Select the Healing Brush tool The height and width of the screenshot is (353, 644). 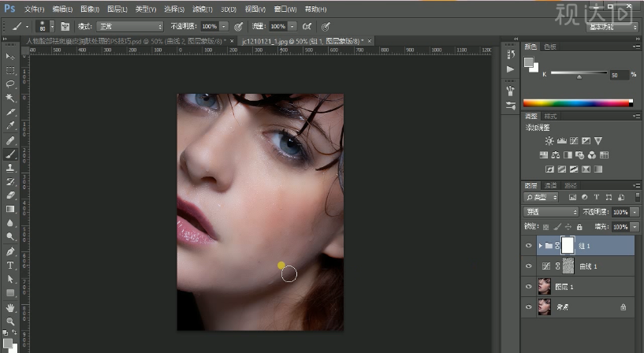tap(10, 140)
